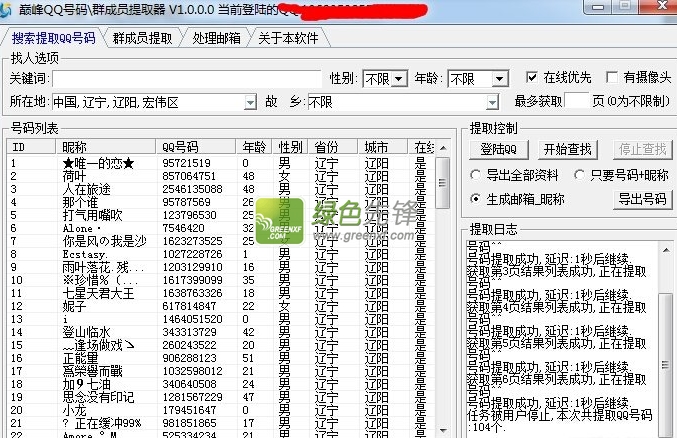This screenshot has width=677, height=438.
Task: Enable the 有摄像头 checkbox
Action: tap(611, 77)
